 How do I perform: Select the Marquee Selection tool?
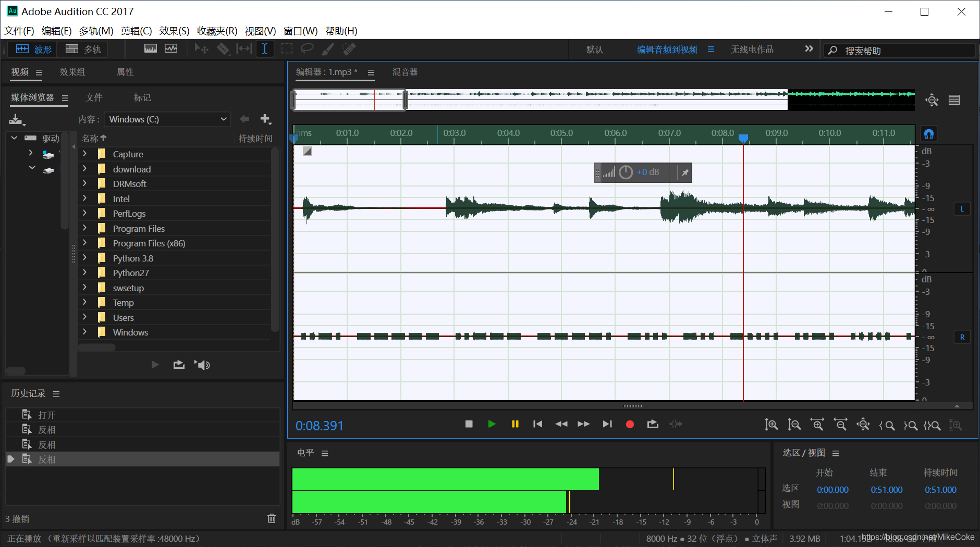(287, 49)
